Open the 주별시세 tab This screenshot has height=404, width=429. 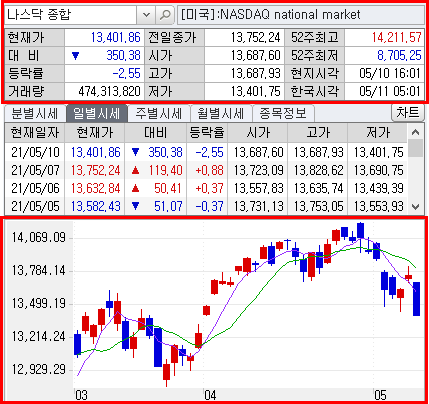[158, 114]
